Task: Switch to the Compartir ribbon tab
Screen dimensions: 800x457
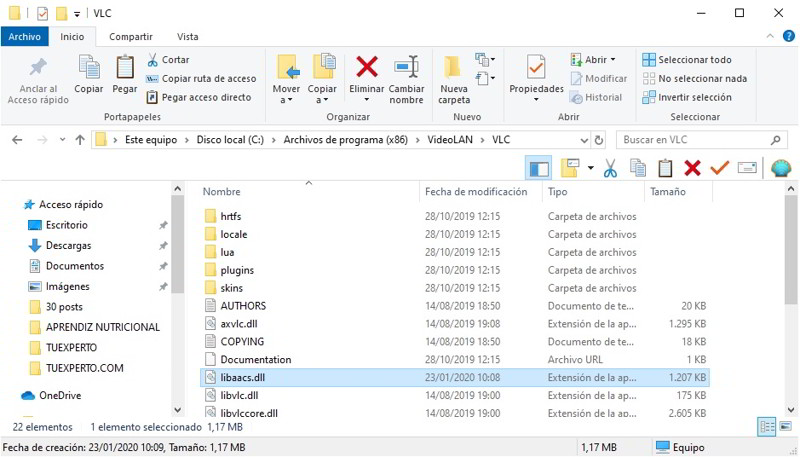Action: tap(131, 37)
